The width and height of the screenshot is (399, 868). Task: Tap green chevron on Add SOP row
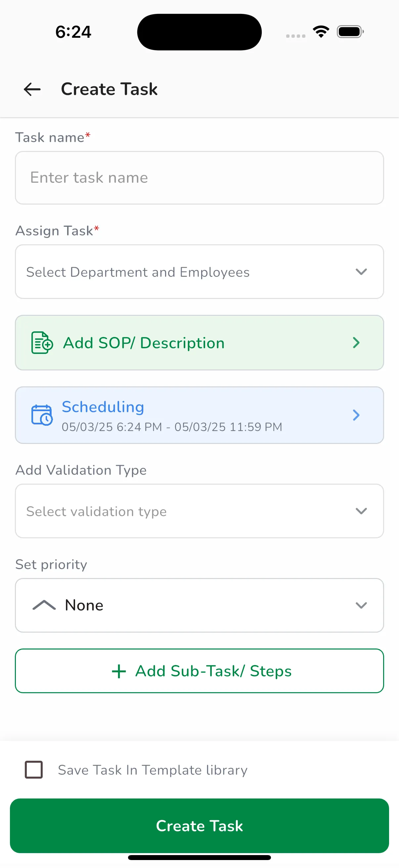pyautogui.click(x=356, y=343)
